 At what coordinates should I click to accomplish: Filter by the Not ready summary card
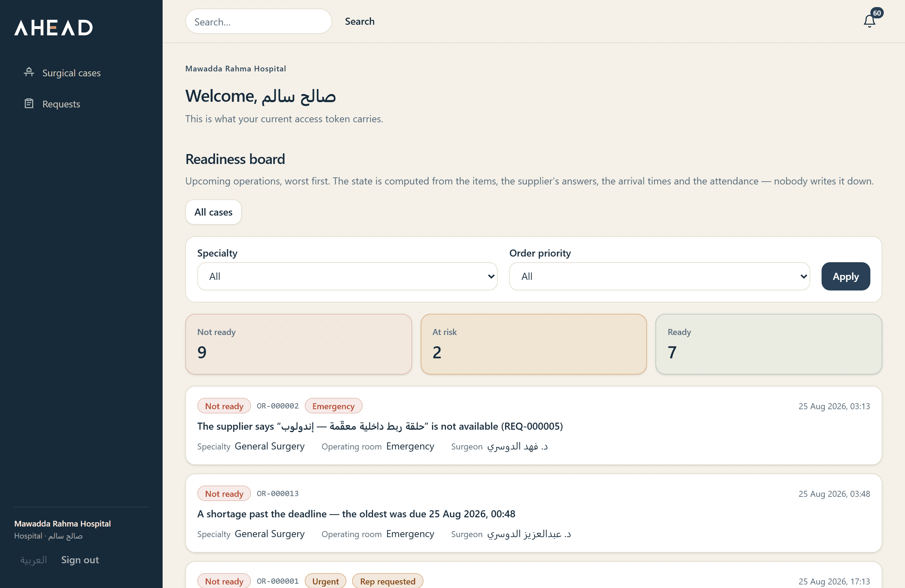(x=298, y=344)
